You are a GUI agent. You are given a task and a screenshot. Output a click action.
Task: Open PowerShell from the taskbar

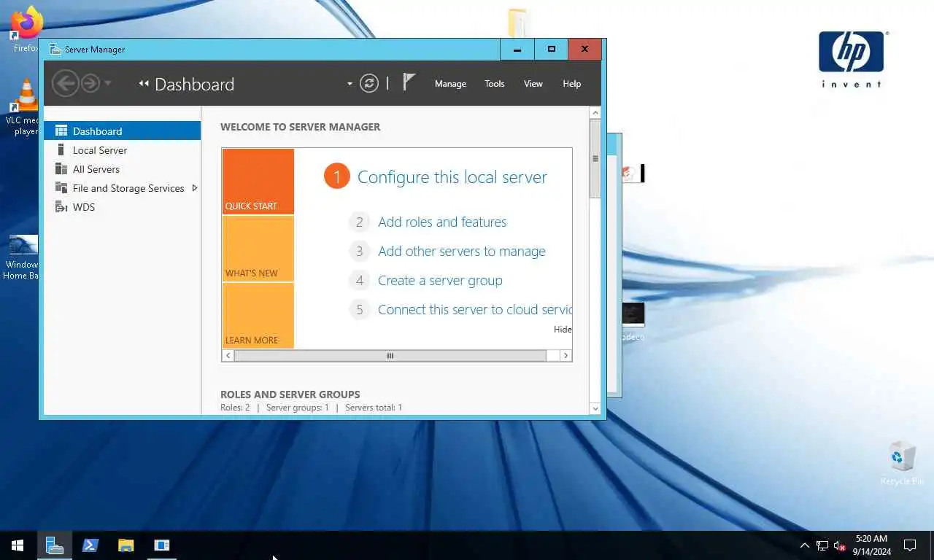[x=90, y=545]
